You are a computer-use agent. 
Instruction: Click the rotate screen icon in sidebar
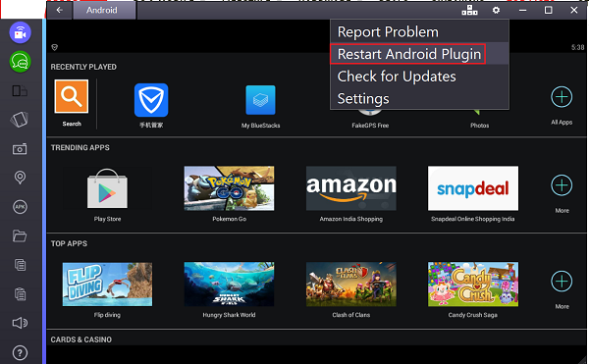(20, 120)
